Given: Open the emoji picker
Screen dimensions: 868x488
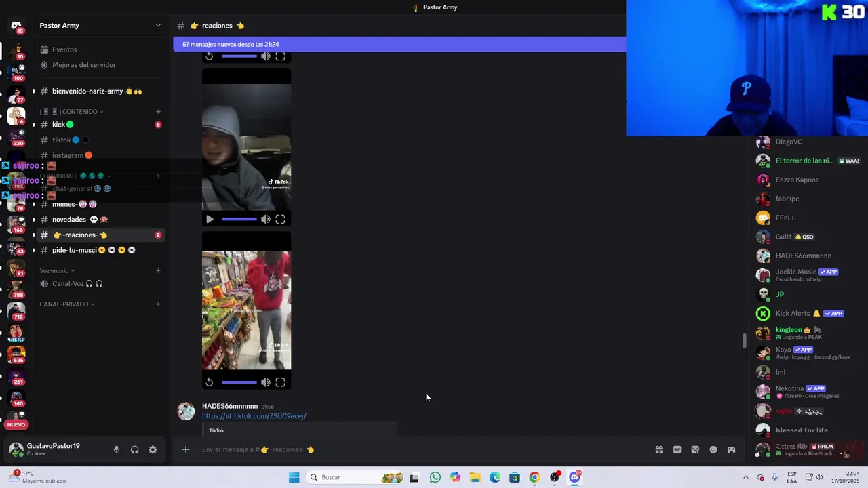Looking at the screenshot, I should click(x=713, y=449).
